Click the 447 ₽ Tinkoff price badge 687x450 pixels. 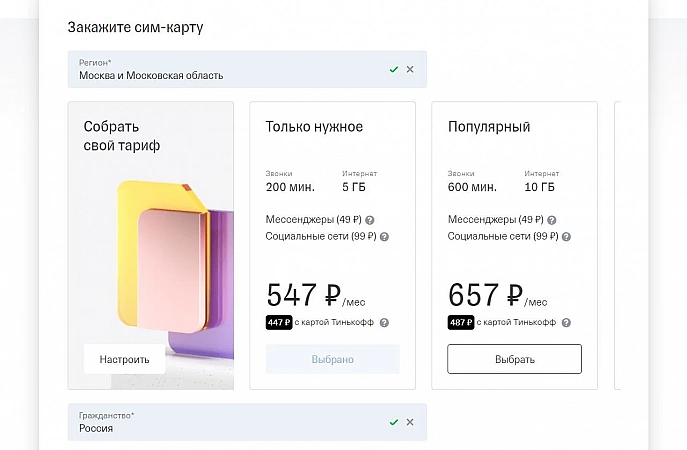point(279,323)
